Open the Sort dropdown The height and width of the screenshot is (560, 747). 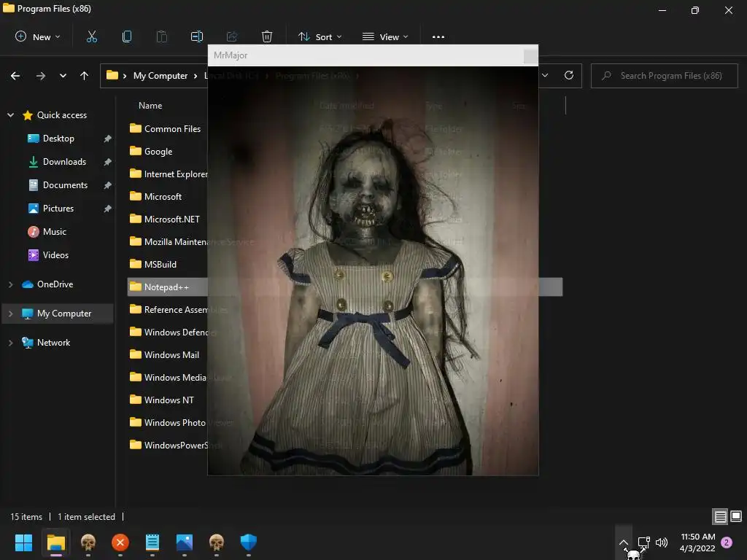(320, 36)
